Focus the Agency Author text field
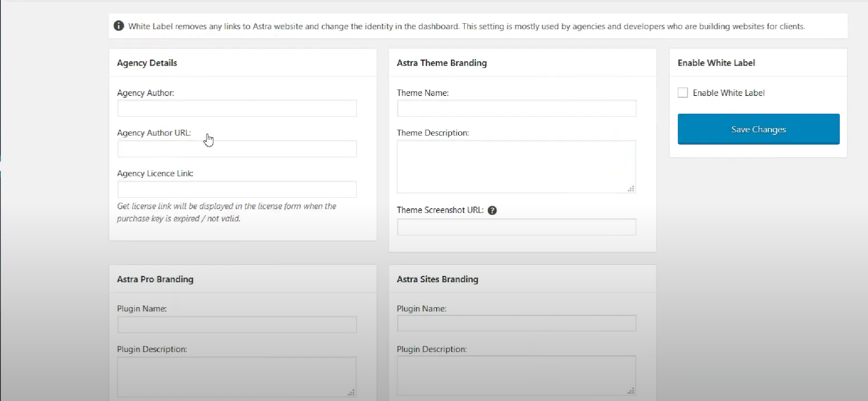Screen dimensions: 868x401 pyautogui.click(x=237, y=108)
